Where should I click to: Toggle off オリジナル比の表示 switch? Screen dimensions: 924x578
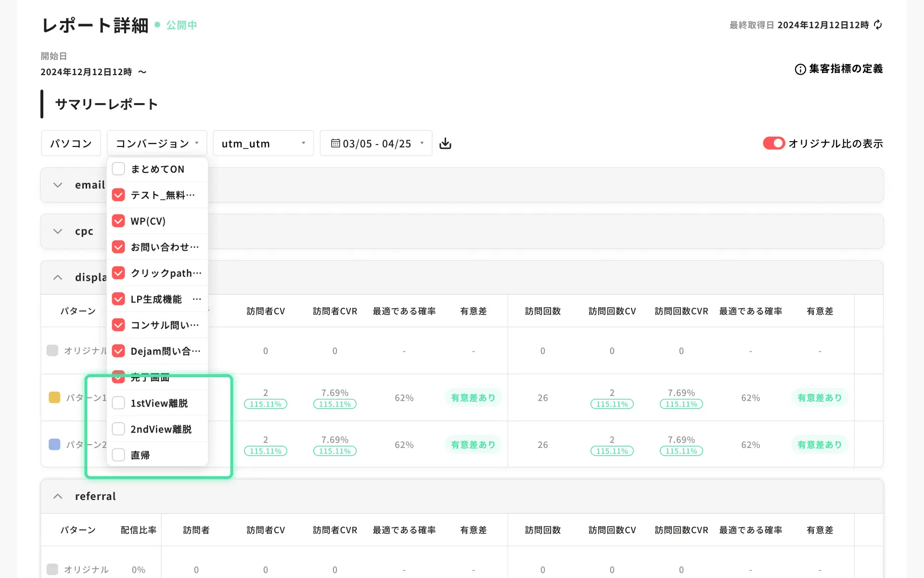[x=773, y=144]
